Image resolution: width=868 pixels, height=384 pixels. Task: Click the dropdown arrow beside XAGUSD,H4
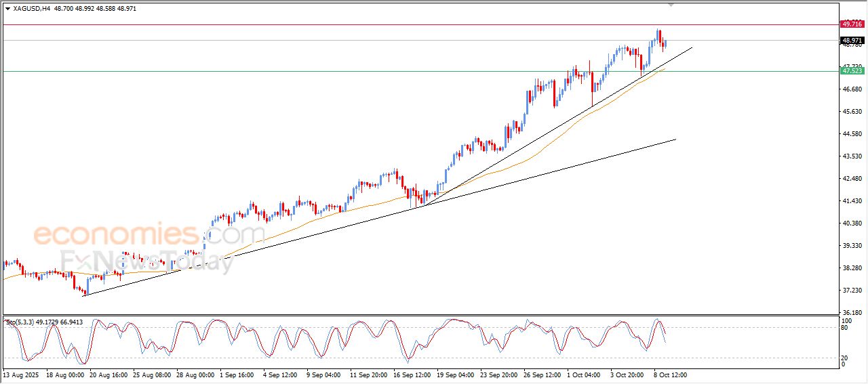pos(7,8)
